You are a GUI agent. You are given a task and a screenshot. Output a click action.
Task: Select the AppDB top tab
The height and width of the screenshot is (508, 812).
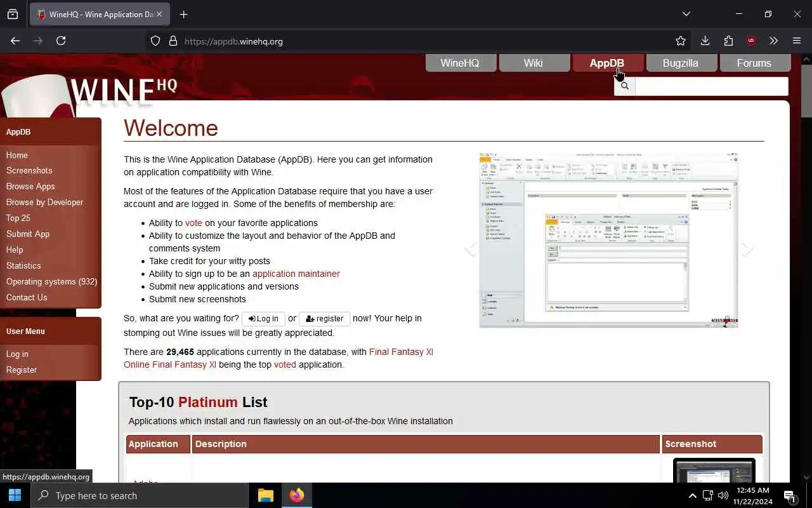(608, 63)
